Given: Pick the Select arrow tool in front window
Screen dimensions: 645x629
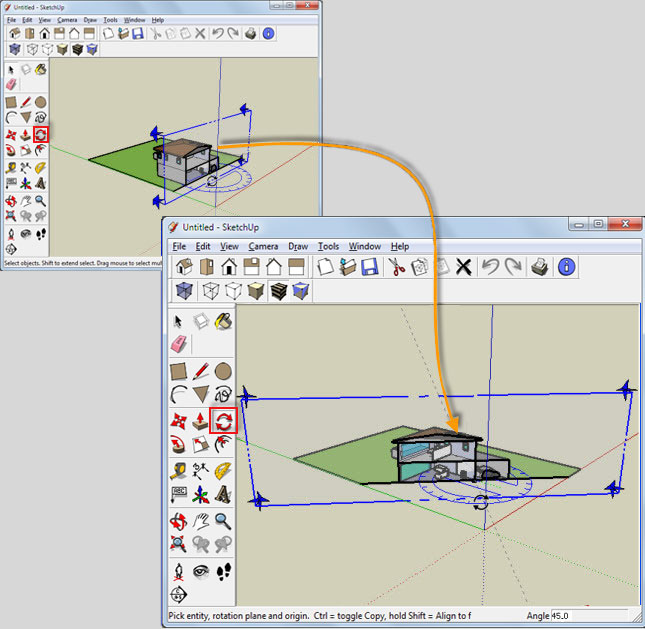Looking at the screenshot, I should (178, 321).
